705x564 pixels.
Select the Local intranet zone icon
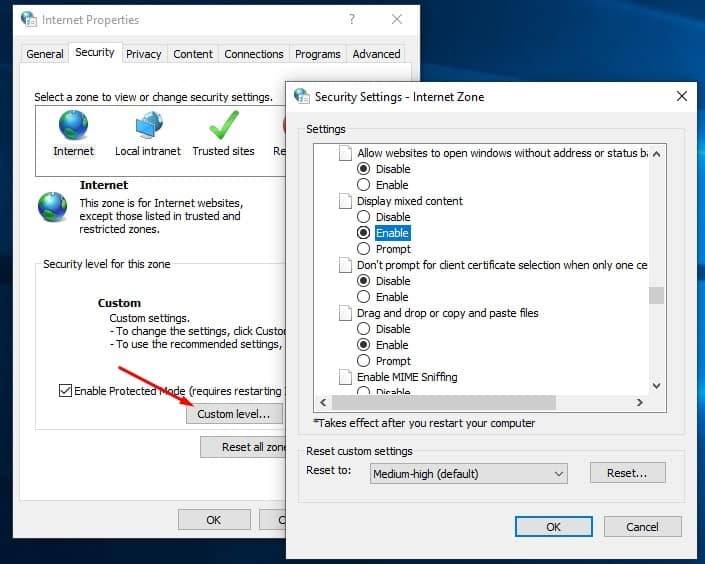tap(149, 125)
